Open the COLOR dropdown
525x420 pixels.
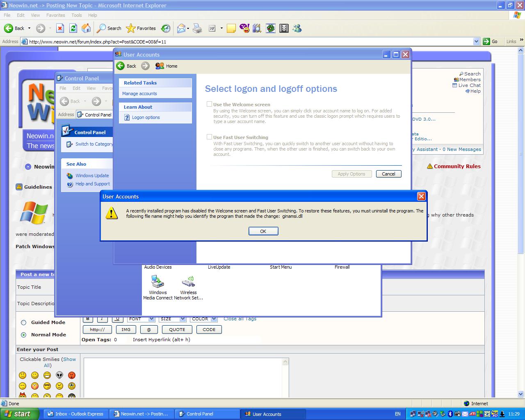pyautogui.click(x=214, y=319)
